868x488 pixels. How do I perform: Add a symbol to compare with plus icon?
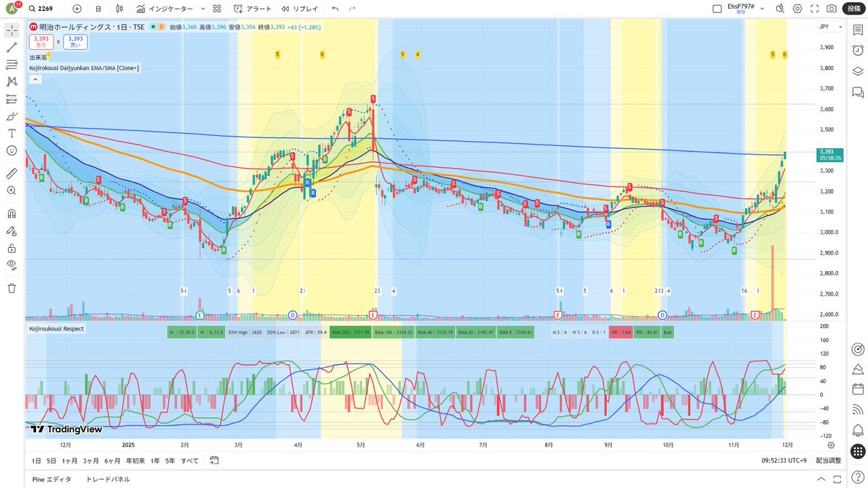(x=77, y=9)
